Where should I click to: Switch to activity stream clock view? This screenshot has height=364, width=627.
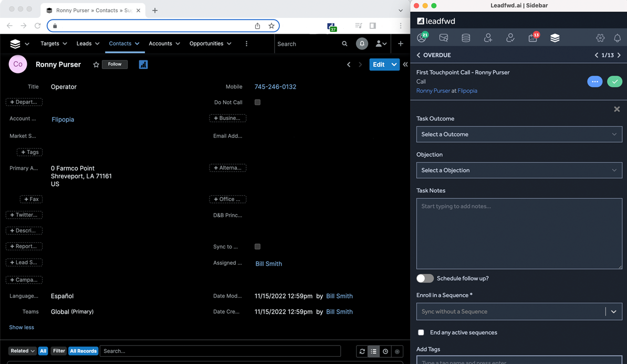point(385,351)
